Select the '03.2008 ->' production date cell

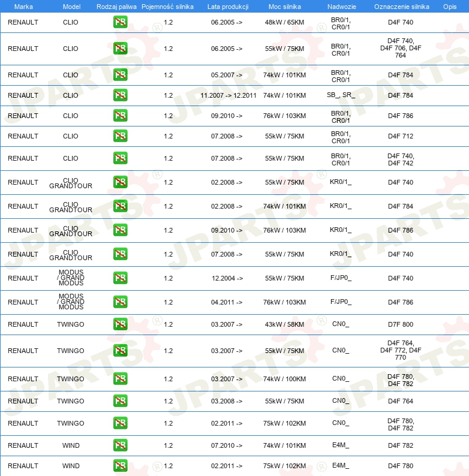coord(227,401)
